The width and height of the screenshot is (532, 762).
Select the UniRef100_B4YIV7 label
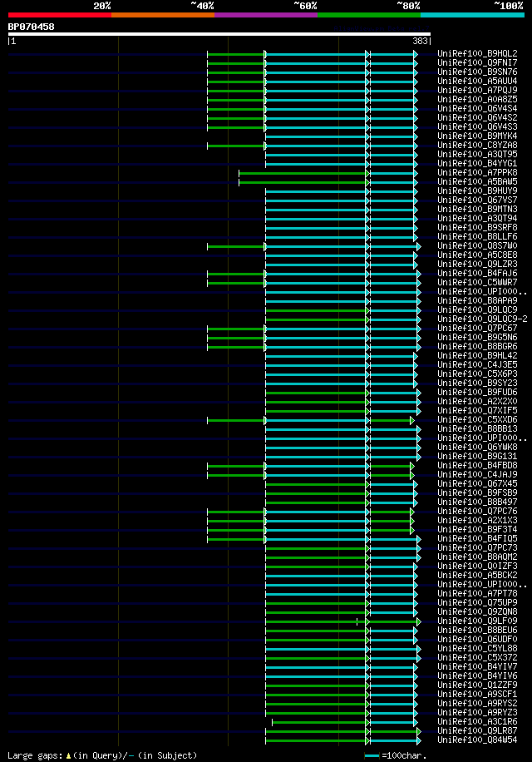(477, 667)
